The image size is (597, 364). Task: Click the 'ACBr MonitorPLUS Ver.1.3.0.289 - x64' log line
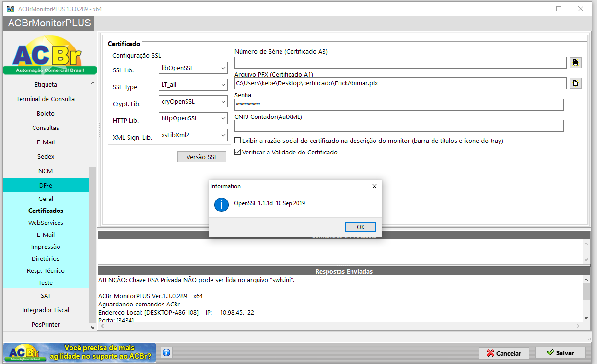click(x=150, y=296)
